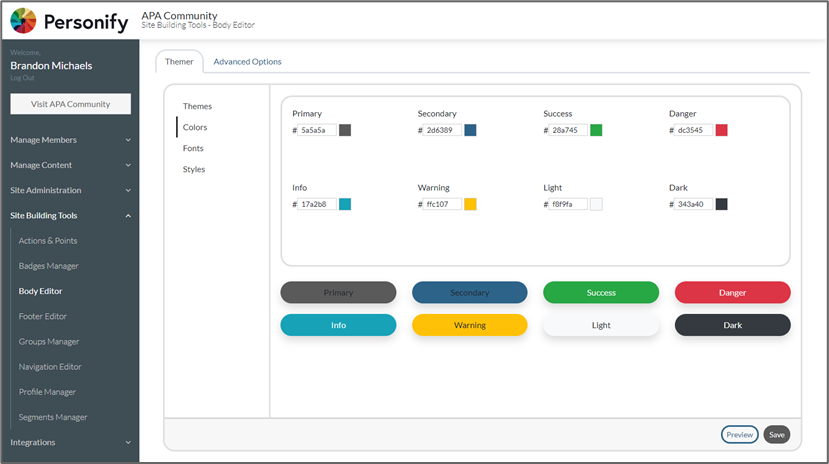Image resolution: width=829 pixels, height=464 pixels.
Task: Click the green Success color swatch
Action: tap(596, 130)
